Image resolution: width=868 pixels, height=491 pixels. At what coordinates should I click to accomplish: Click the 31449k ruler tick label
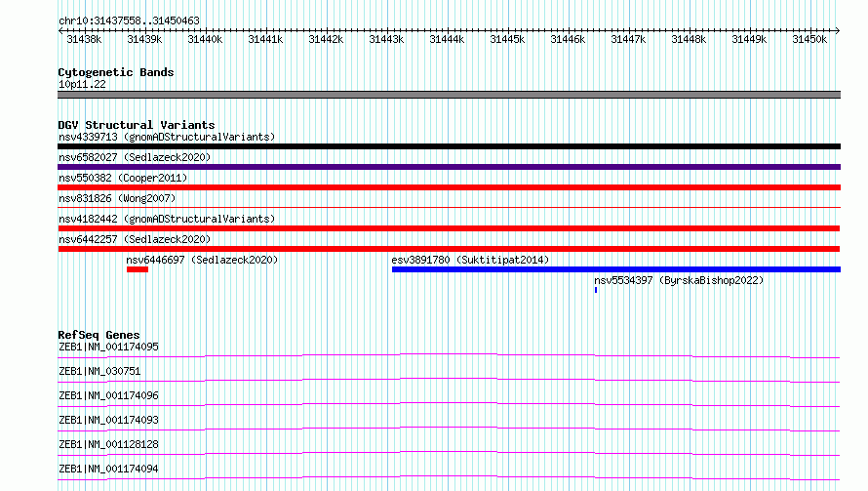point(749,40)
